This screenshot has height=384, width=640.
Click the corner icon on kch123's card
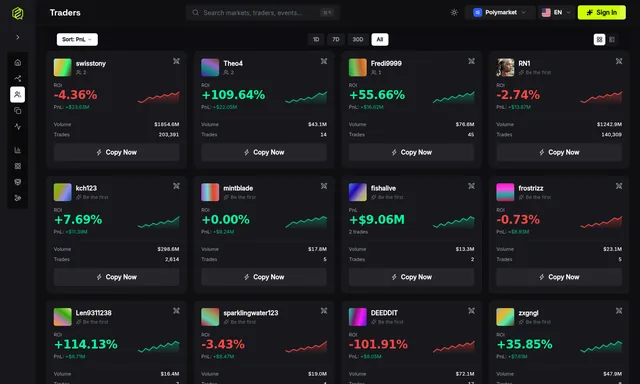[x=176, y=186]
